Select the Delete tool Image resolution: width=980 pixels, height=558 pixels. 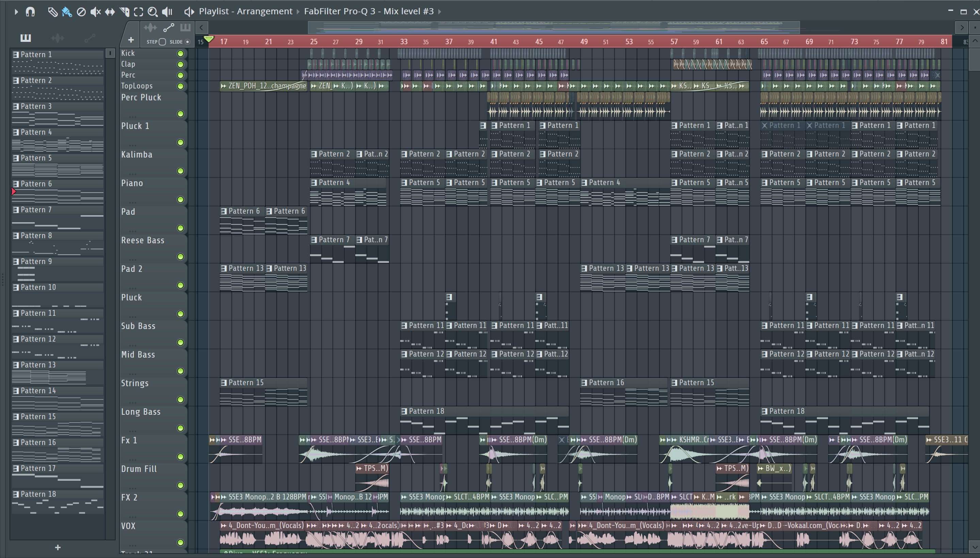[x=81, y=12]
